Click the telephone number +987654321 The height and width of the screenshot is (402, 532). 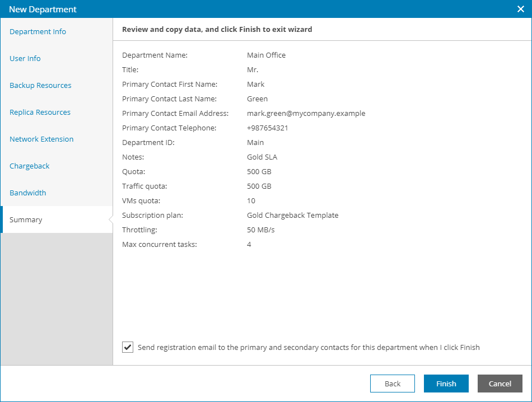(267, 128)
